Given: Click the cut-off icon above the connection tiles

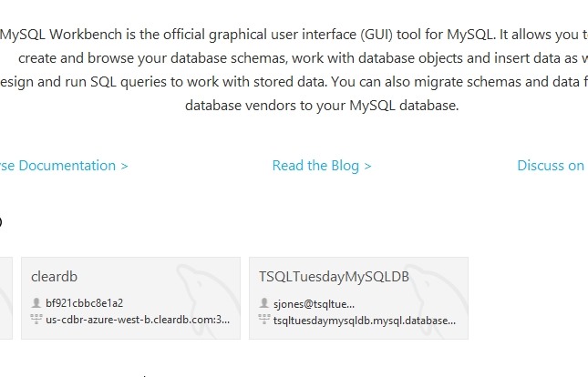Looking at the screenshot, I should [2, 221].
